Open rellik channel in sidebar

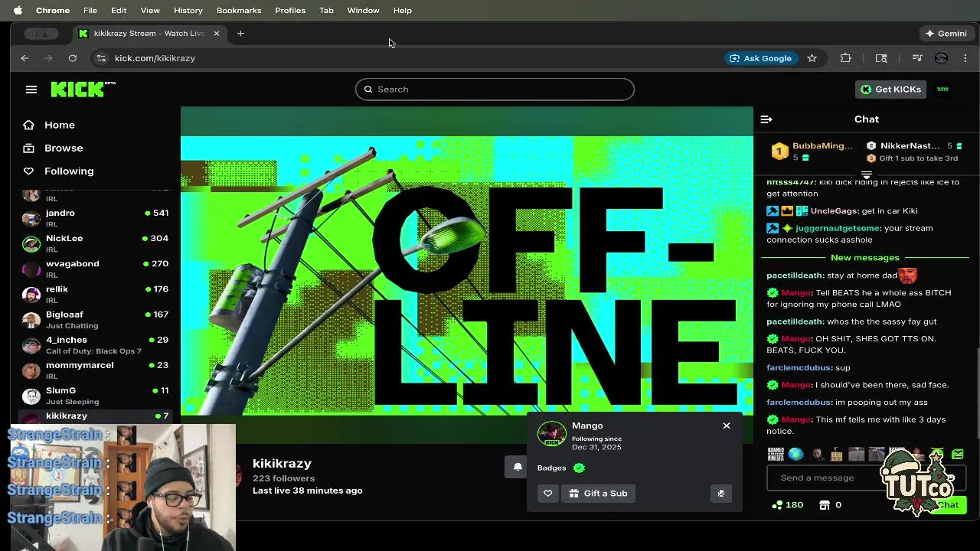[x=96, y=294]
